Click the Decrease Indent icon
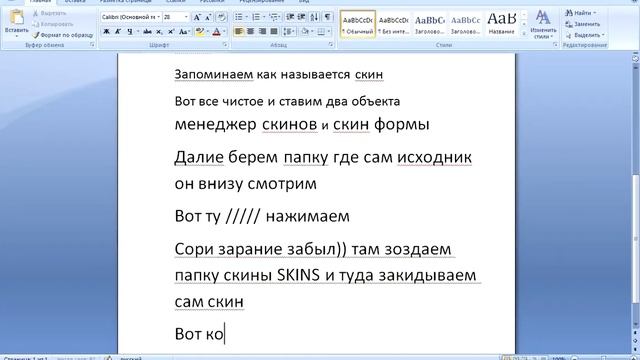 pos(290,17)
